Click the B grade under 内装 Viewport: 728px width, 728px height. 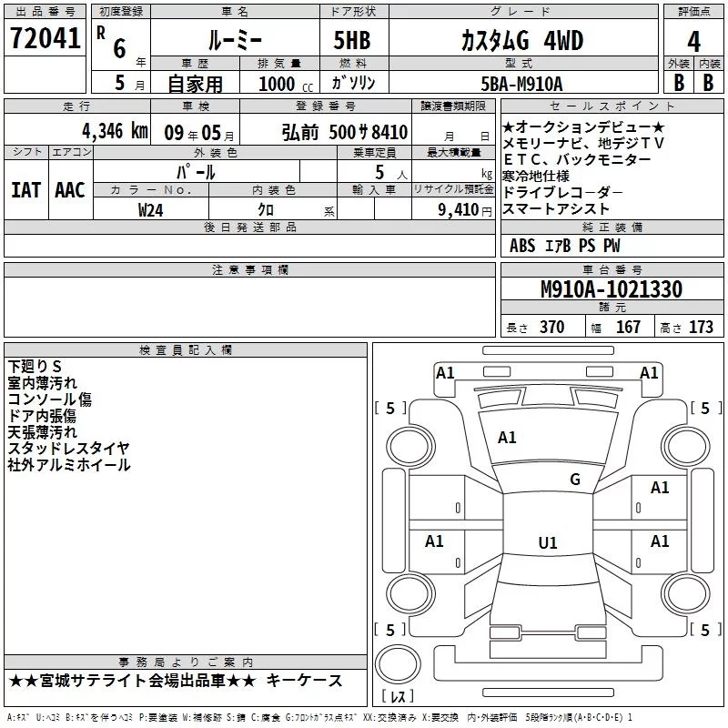point(708,83)
